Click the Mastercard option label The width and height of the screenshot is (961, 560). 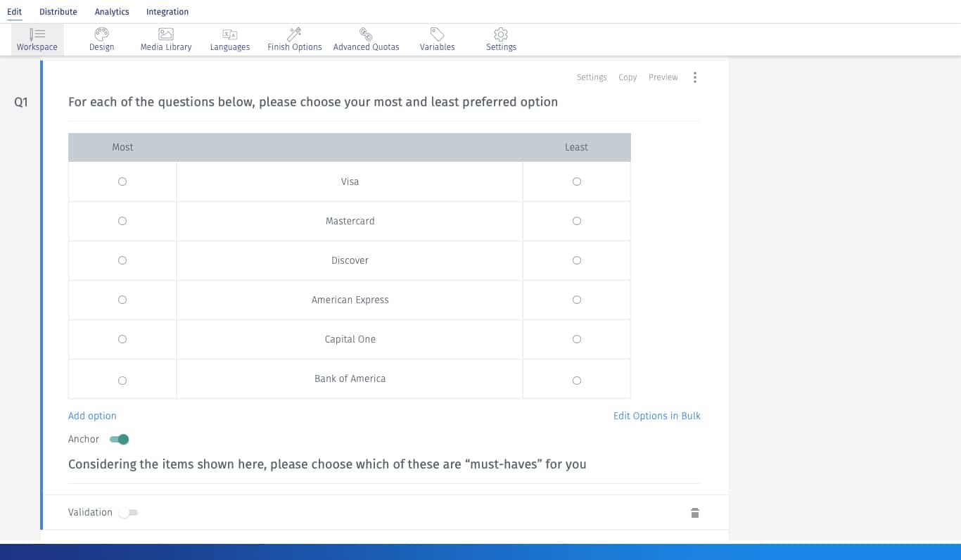pos(350,221)
